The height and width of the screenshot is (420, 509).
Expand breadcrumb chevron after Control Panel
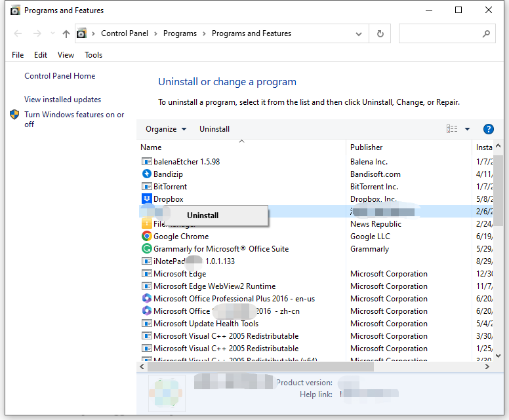[155, 33]
